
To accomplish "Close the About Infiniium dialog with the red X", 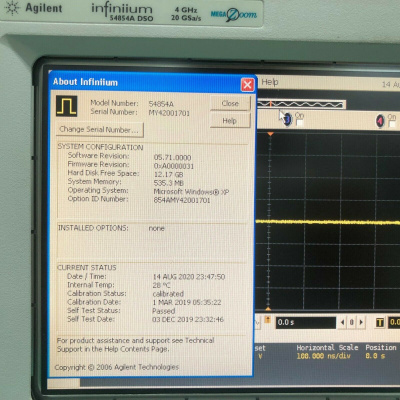I will tap(247, 85).
